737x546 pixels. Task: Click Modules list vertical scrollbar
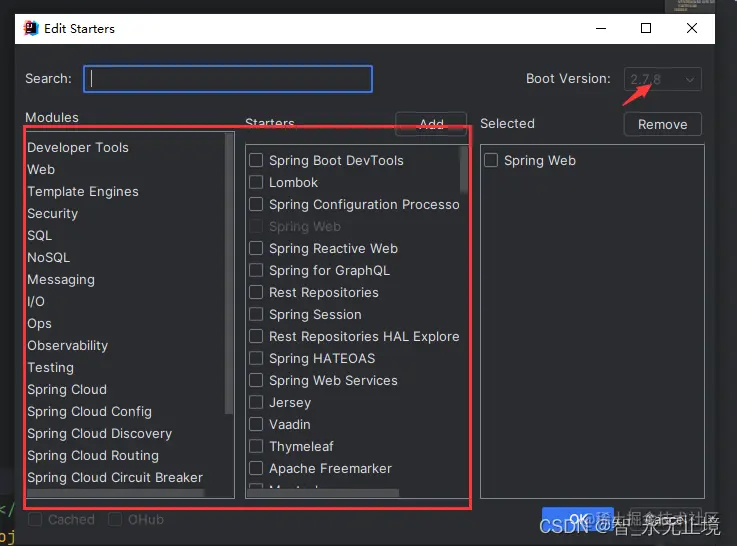[x=229, y=273]
